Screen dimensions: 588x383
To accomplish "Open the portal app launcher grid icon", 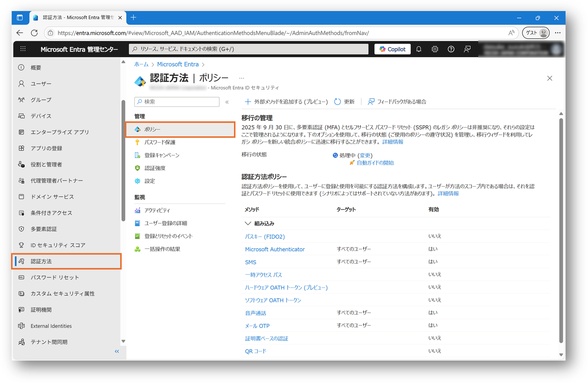I will [23, 49].
